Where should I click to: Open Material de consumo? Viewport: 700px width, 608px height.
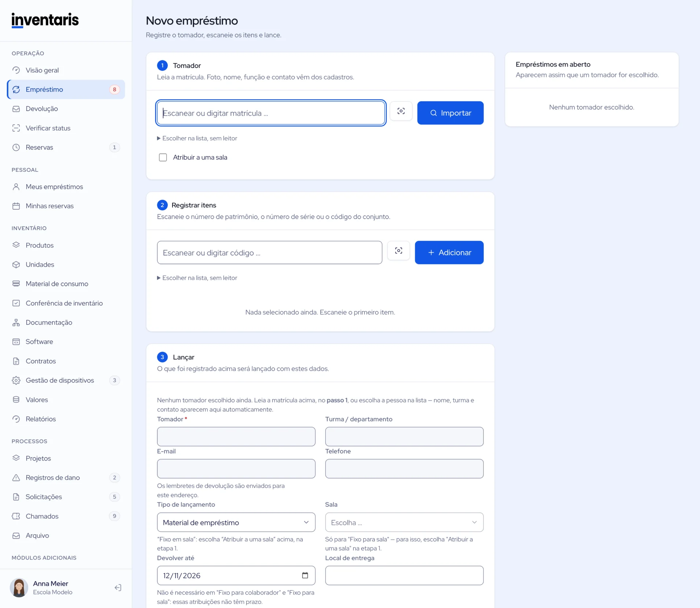point(66,284)
